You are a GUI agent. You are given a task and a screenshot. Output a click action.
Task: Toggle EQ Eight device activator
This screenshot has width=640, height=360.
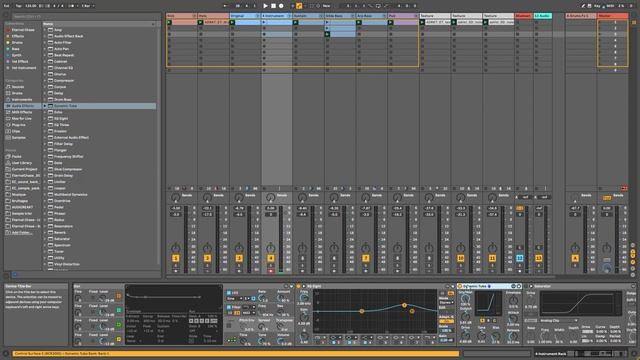pyautogui.click(x=298, y=286)
